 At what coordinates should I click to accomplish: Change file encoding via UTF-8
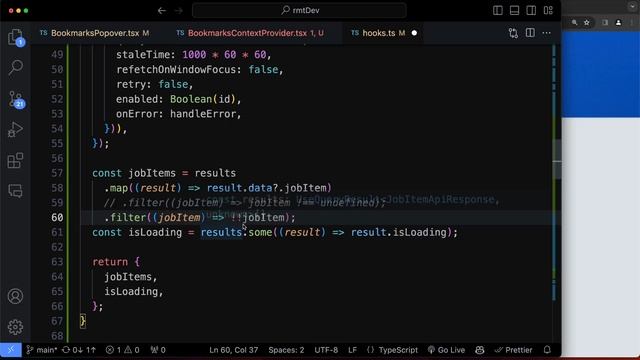tap(326, 350)
